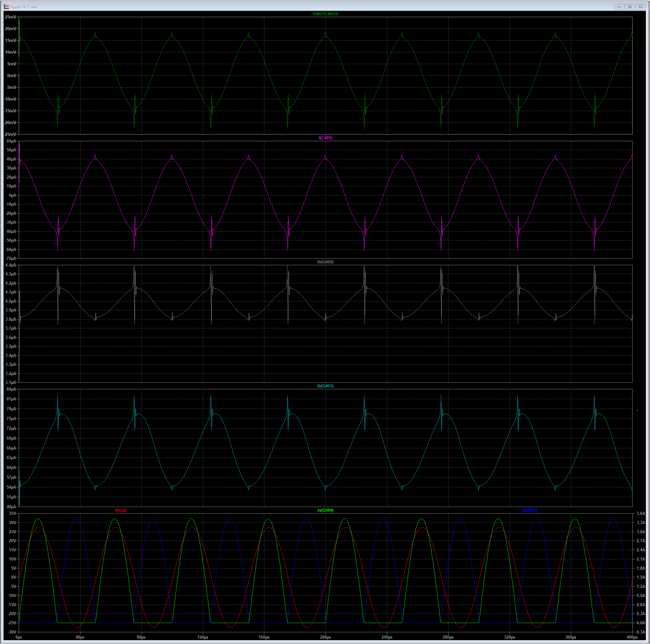Click the 120µs time axis label
This screenshot has height=644, width=650.
tap(203, 638)
